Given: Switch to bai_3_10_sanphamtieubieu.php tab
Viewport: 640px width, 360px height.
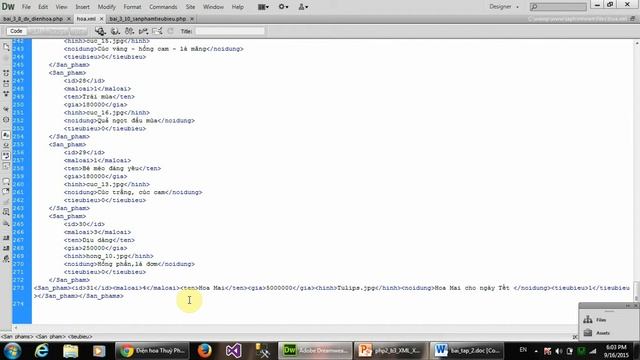Looking at the screenshot, I should pyautogui.click(x=147, y=19).
